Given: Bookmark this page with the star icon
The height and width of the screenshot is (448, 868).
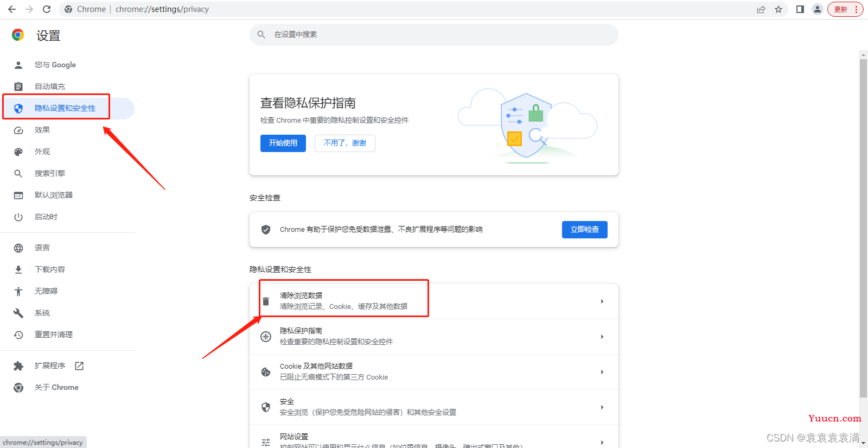Looking at the screenshot, I should [778, 9].
